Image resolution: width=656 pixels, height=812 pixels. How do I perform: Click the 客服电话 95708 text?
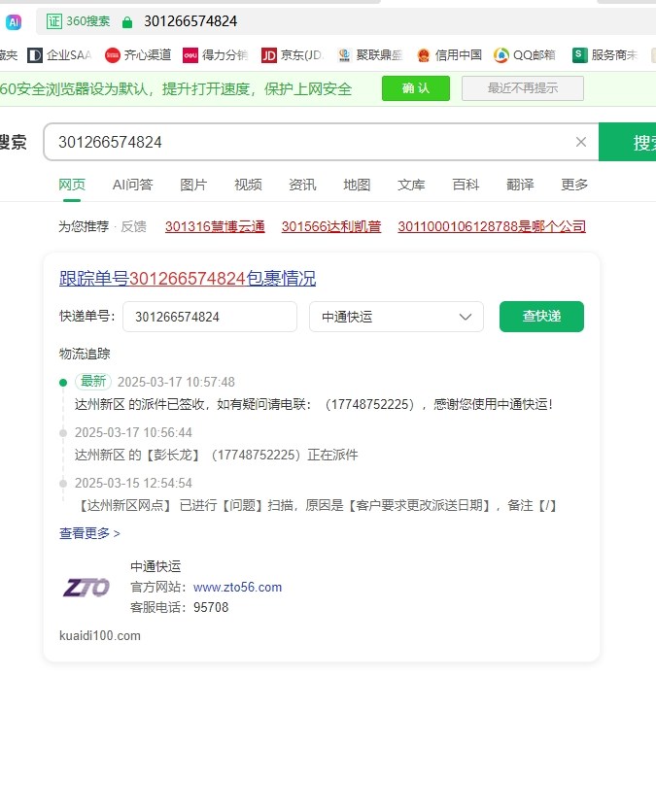tap(179, 607)
